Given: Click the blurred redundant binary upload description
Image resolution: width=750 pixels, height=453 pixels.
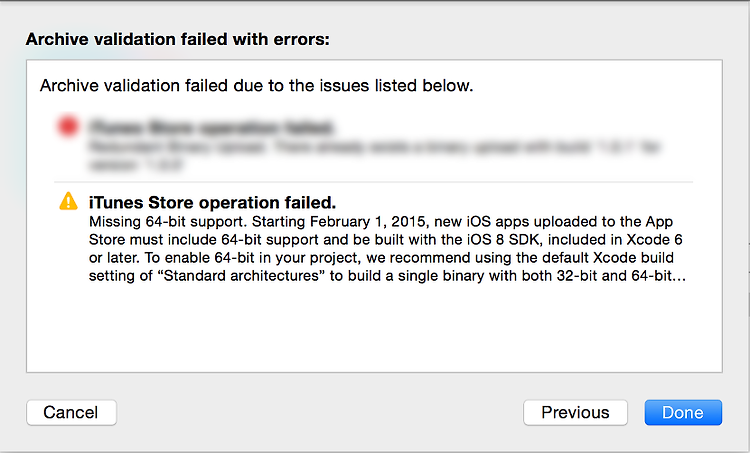Looking at the screenshot, I should coord(374,147).
